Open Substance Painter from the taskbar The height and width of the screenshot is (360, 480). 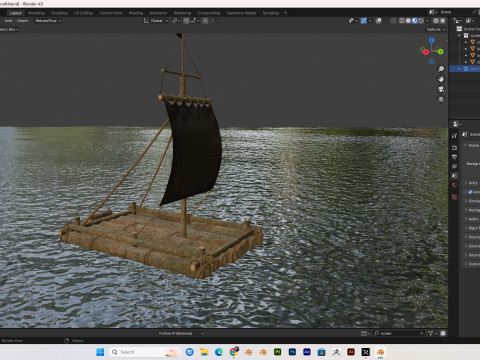coord(277,352)
